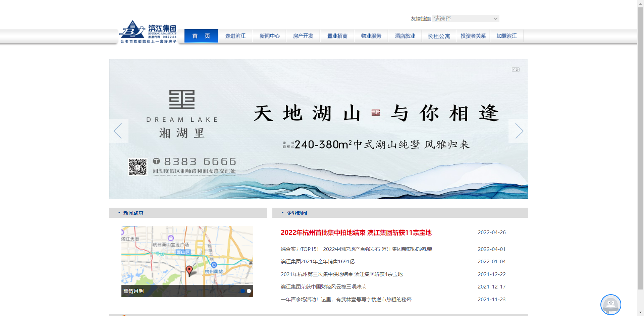This screenshot has width=644, height=316.
Task: Click the banner's left arrow
Action: coord(118,131)
